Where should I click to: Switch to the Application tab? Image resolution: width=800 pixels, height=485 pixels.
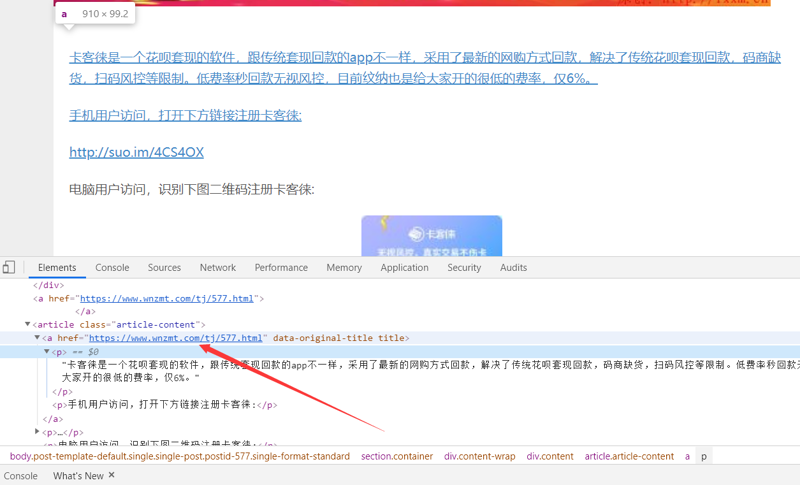pos(405,267)
